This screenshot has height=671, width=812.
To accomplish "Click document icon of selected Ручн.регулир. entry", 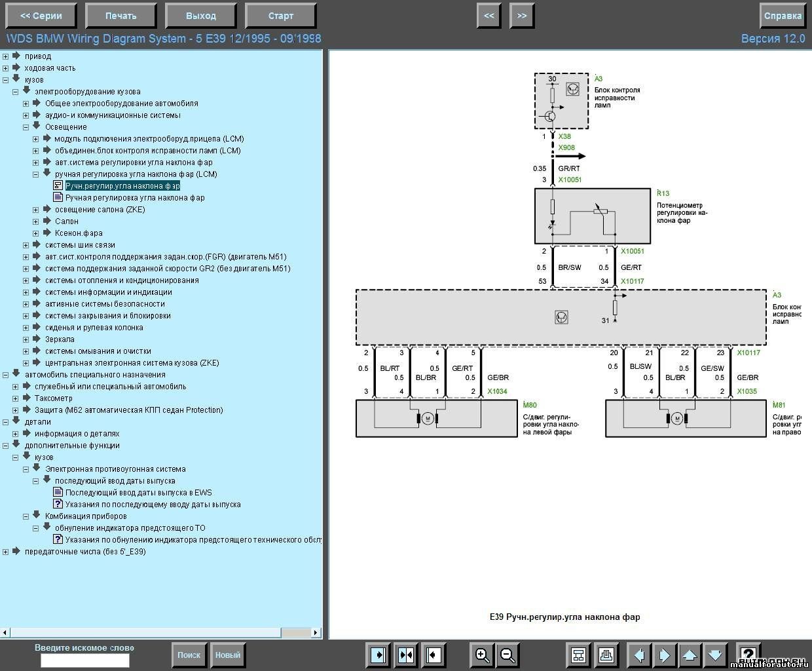I will (x=58, y=186).
